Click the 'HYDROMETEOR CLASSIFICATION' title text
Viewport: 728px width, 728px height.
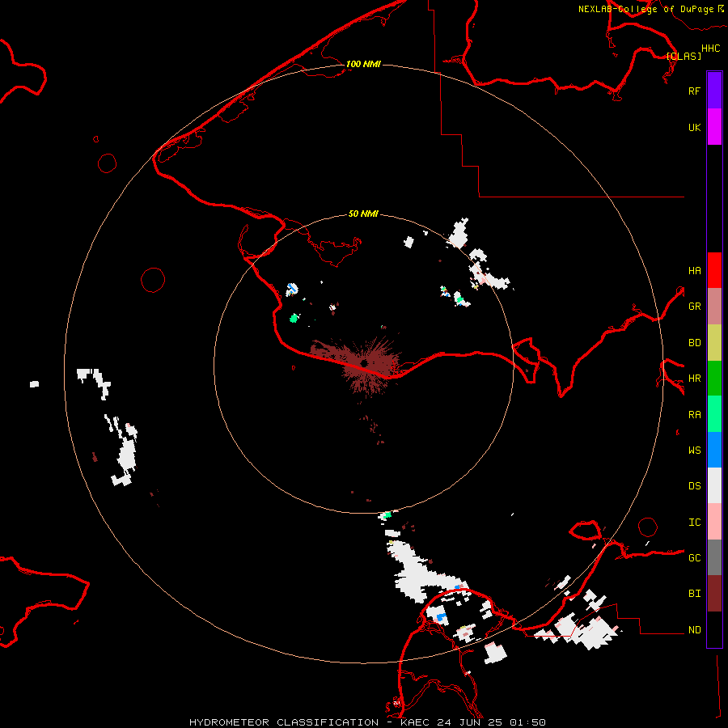(284, 722)
